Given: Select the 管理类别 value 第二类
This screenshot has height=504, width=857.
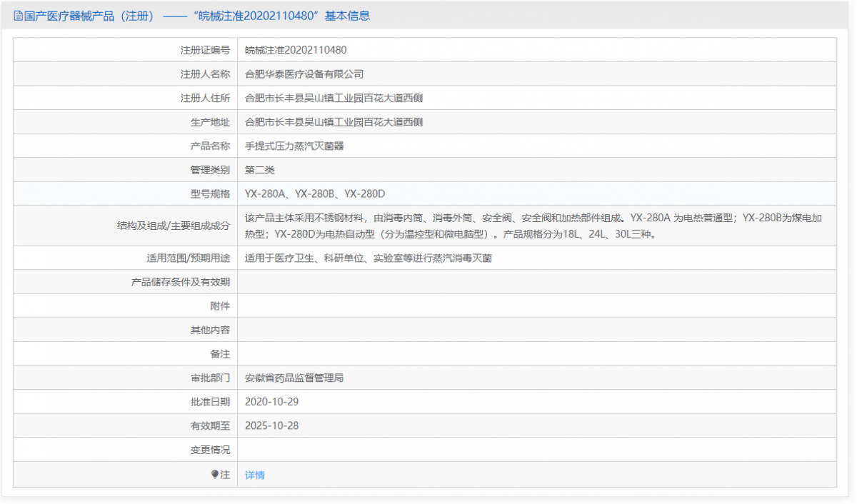Looking at the screenshot, I should coord(260,169).
